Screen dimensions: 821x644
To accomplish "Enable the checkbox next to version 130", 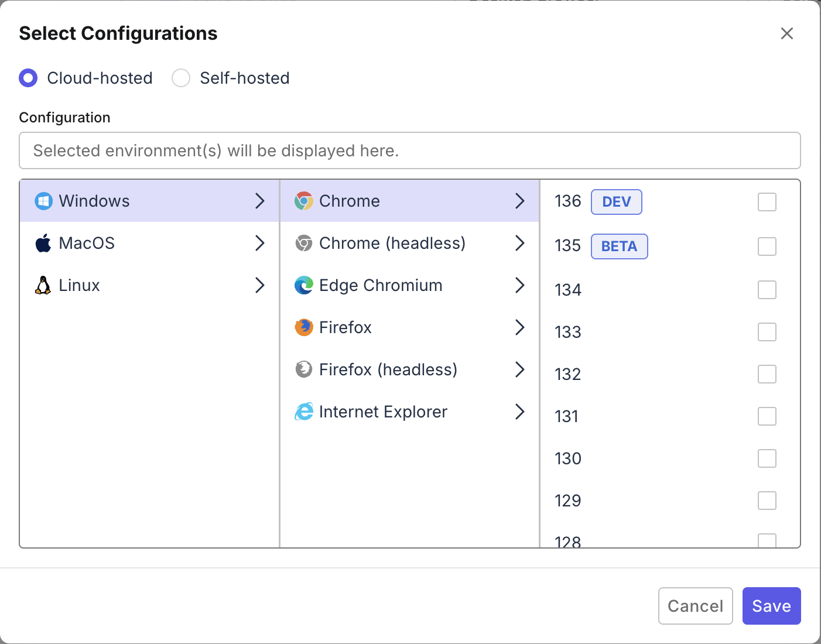I will 767,458.
